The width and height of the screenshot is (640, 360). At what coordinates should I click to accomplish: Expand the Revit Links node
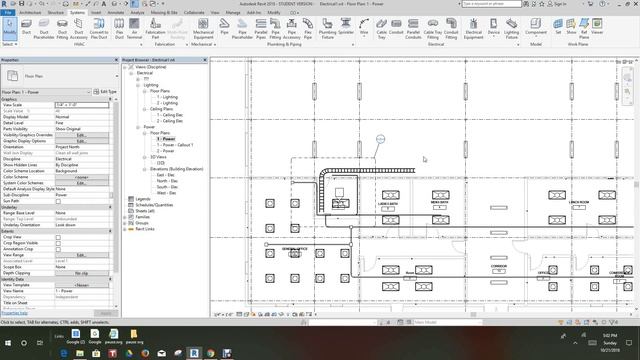click(125, 229)
